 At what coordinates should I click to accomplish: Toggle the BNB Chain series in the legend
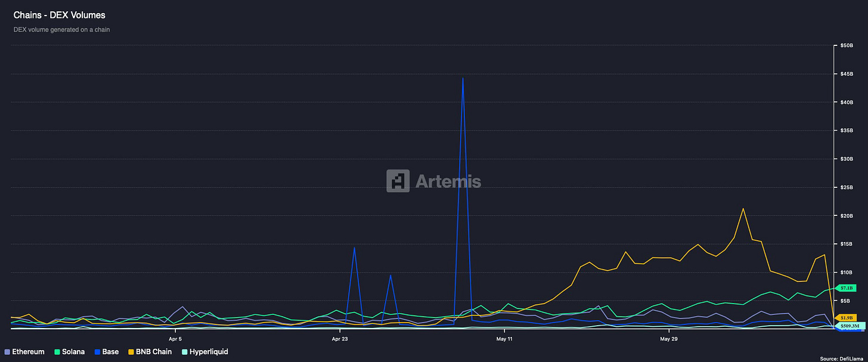pos(150,352)
